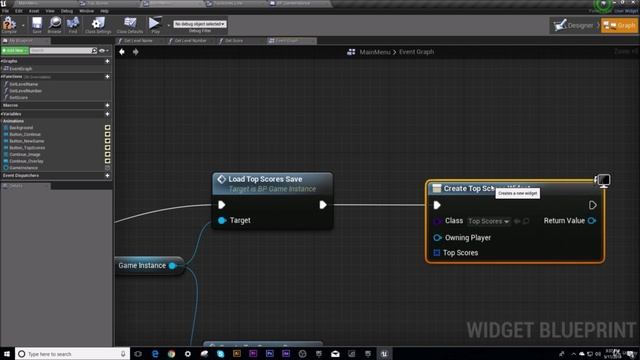Open the Debug menu

tap(67, 11)
